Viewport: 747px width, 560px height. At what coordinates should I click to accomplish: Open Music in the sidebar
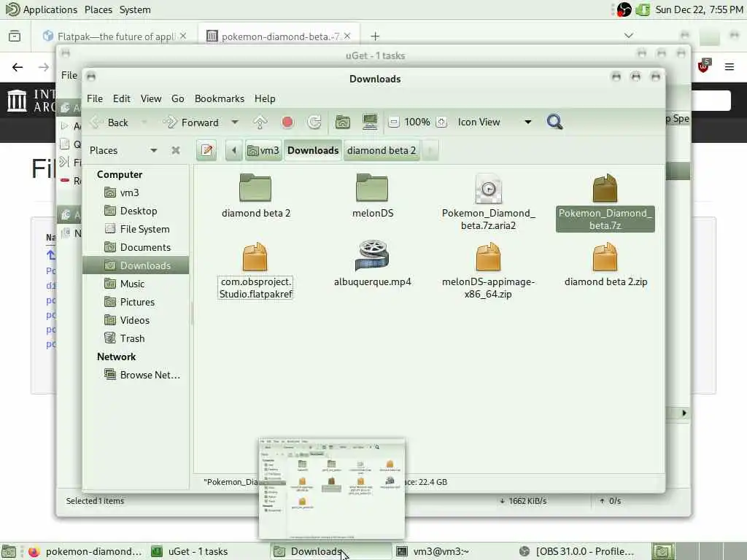click(132, 284)
